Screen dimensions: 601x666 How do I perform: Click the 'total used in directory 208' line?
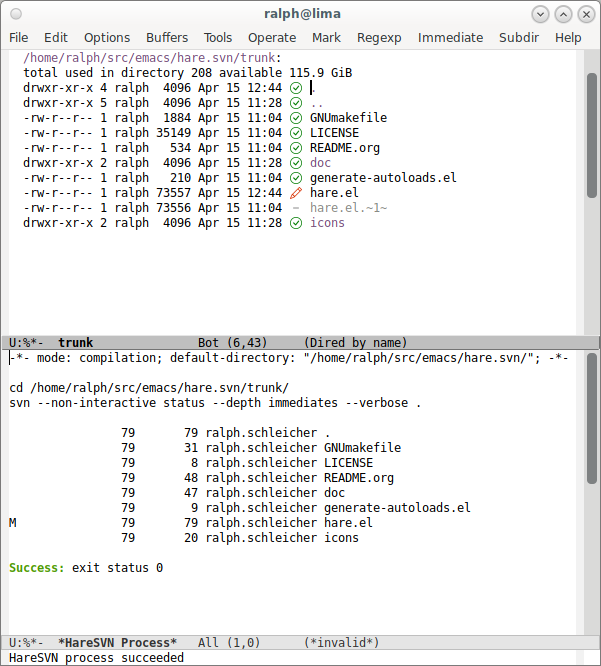click(187, 73)
